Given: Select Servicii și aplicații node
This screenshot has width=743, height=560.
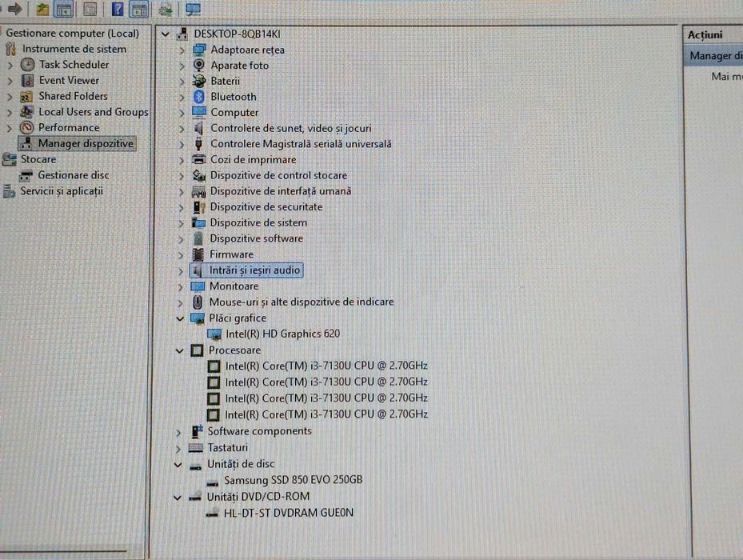Looking at the screenshot, I should (x=62, y=191).
